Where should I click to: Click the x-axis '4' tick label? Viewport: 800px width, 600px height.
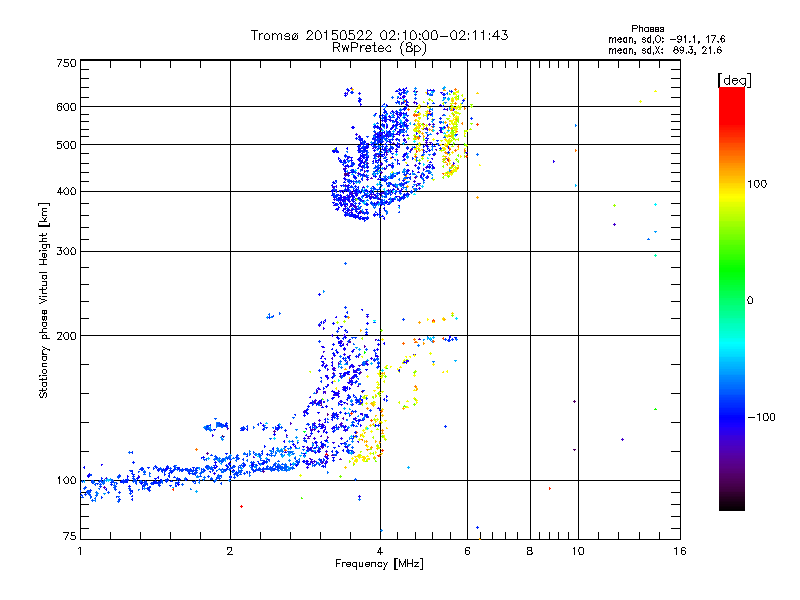380,551
